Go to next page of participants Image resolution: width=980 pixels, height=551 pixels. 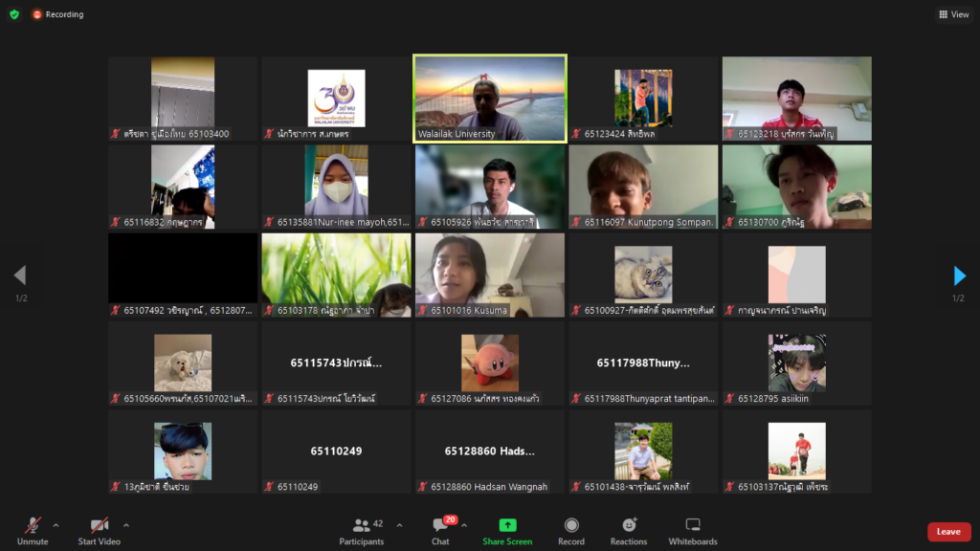[x=959, y=276]
